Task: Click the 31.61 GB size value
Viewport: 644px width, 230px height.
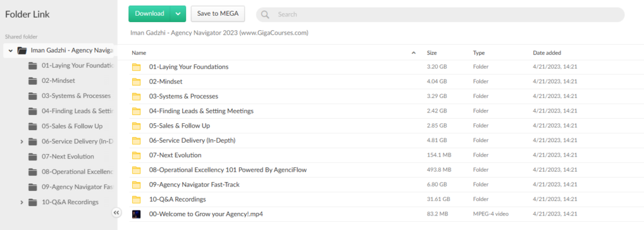Action: [438, 200]
